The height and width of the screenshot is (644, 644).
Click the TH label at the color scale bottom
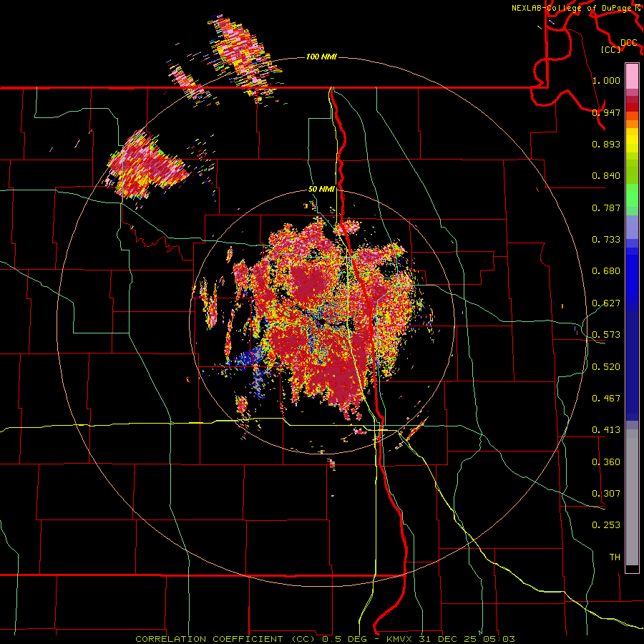pyautogui.click(x=615, y=557)
